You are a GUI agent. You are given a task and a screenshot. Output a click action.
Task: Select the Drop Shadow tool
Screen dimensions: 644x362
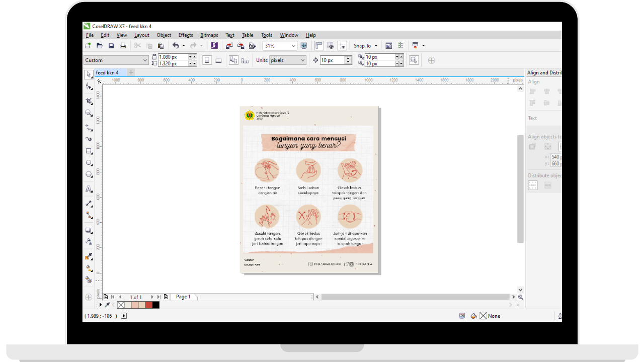click(x=89, y=230)
